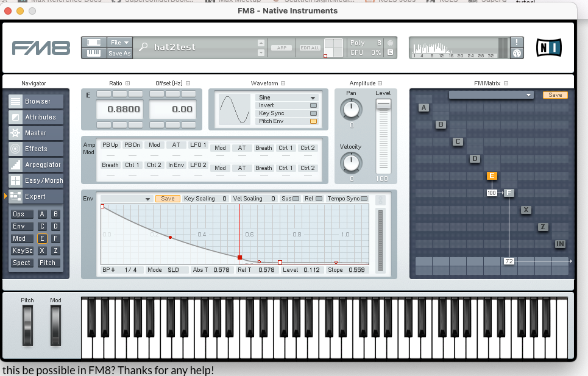Open the Mod expert tab

22,238
